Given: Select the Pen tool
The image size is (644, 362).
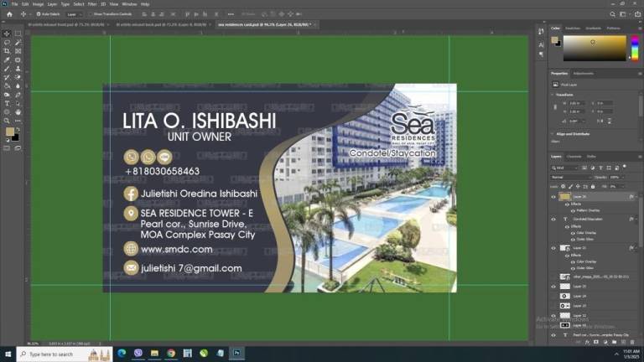Looking at the screenshot, I should 18,95.
